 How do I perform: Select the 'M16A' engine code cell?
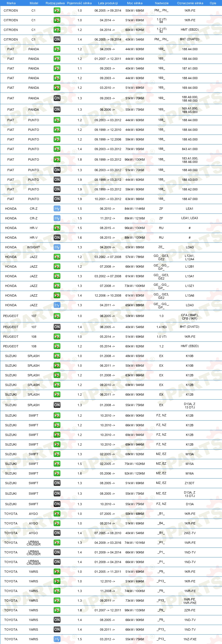(190, 473)
